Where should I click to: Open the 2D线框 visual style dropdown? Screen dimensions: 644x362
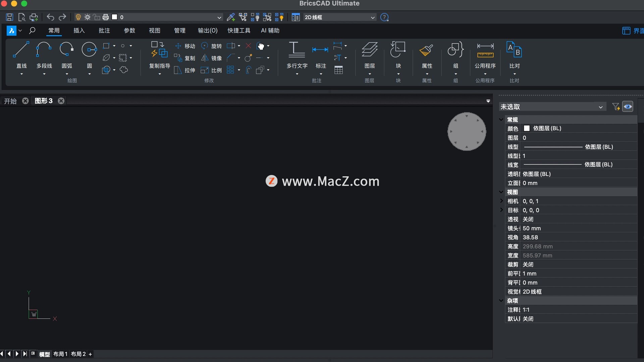[339, 17]
